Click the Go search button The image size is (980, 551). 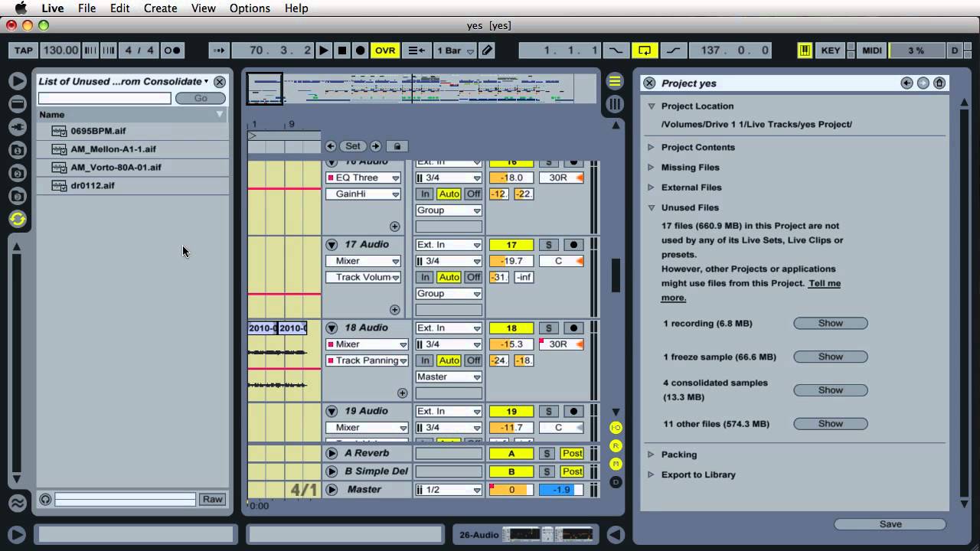tap(201, 98)
